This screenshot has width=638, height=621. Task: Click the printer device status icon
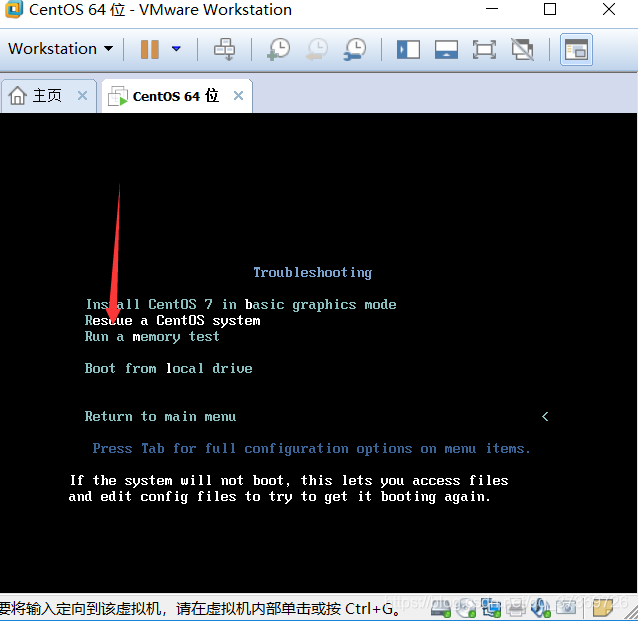click(516, 608)
